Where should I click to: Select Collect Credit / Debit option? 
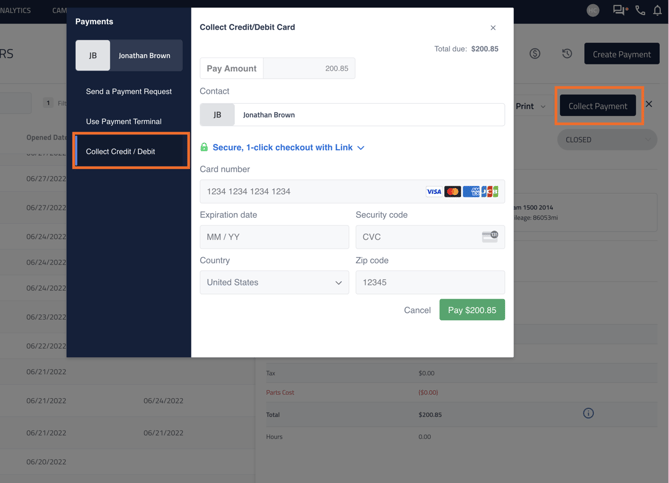click(121, 152)
